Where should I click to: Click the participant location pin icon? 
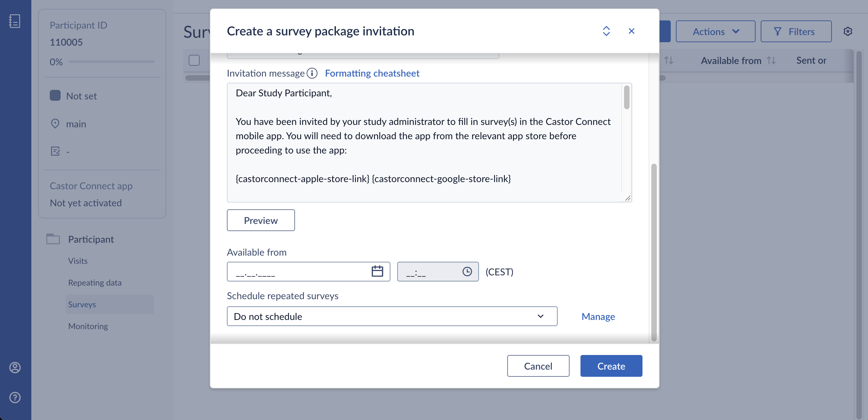[x=55, y=124]
